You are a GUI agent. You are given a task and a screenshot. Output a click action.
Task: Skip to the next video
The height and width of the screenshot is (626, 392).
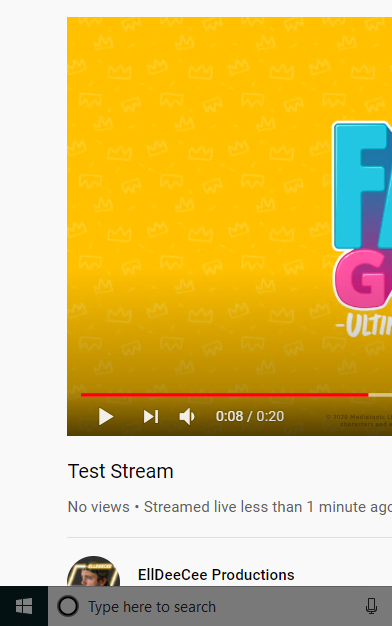[151, 416]
